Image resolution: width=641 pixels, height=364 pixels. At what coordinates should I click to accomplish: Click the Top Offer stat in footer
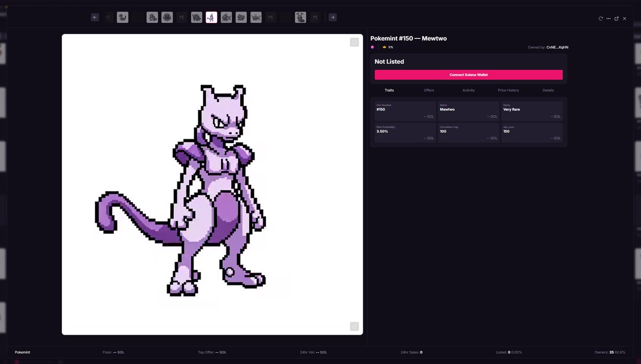(x=212, y=352)
